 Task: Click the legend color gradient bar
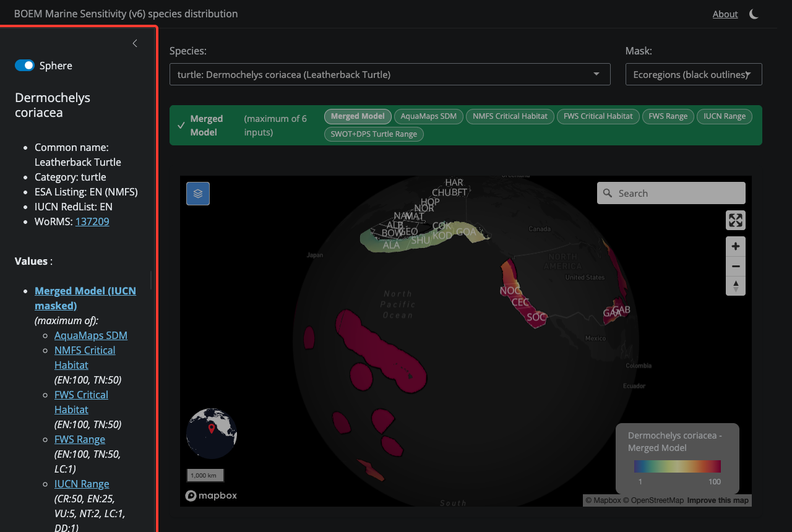(x=678, y=466)
